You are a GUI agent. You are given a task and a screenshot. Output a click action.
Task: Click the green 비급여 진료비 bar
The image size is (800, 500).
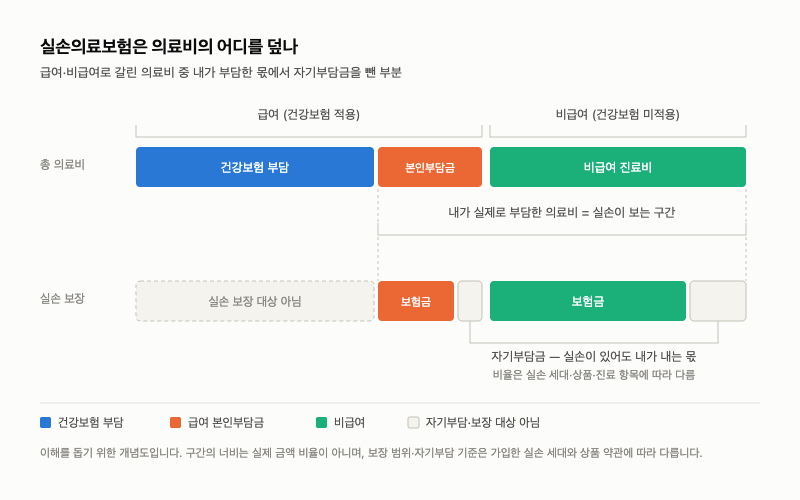pos(618,167)
